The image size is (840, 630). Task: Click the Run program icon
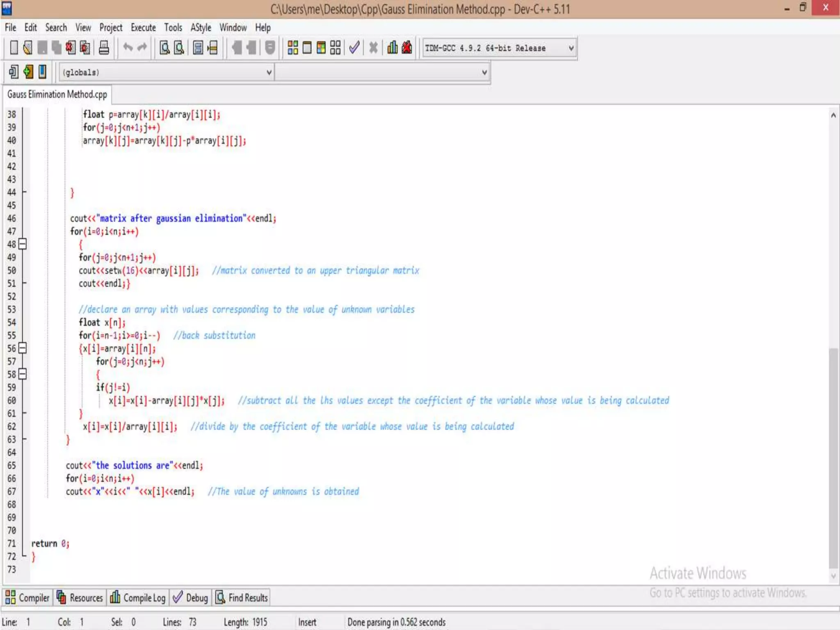(307, 48)
